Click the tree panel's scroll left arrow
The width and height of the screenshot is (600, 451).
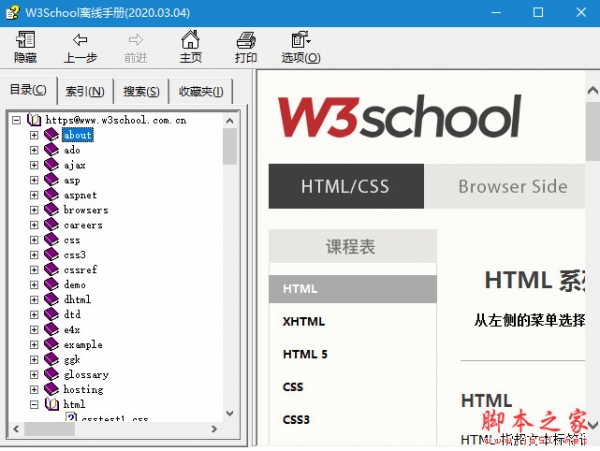point(16,429)
